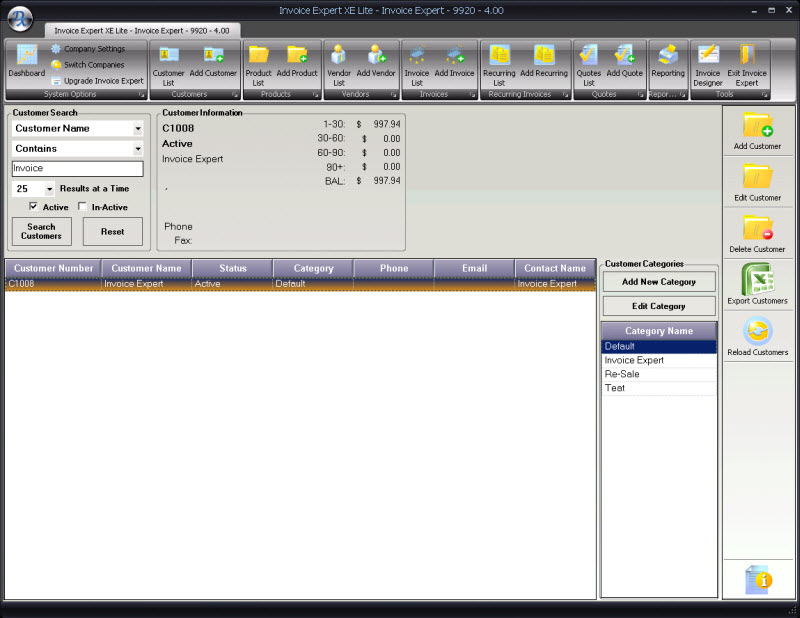Expand the Recurring Invoices group launcher
This screenshot has height=618, width=800.
coord(566,95)
